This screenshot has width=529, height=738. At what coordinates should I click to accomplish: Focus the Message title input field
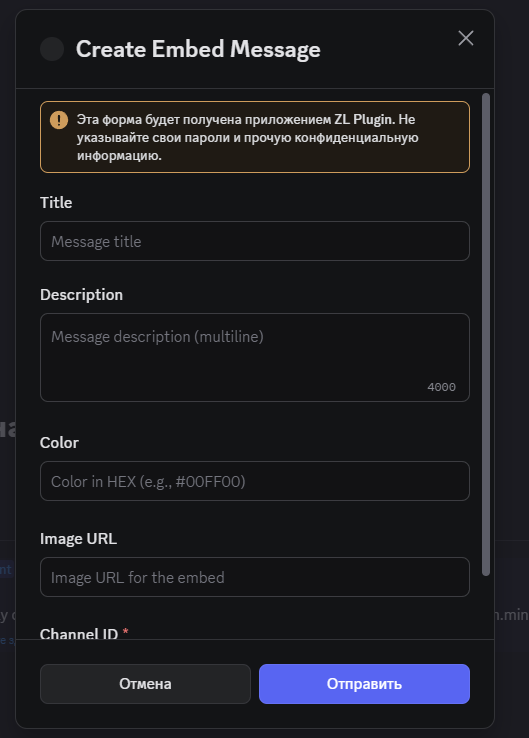pos(255,241)
